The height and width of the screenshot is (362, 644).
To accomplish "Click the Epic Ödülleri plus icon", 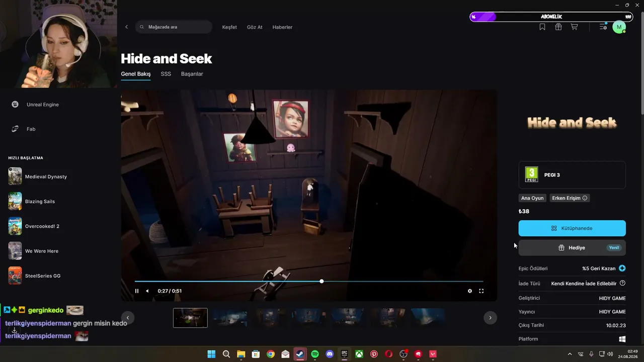I will (x=622, y=268).
